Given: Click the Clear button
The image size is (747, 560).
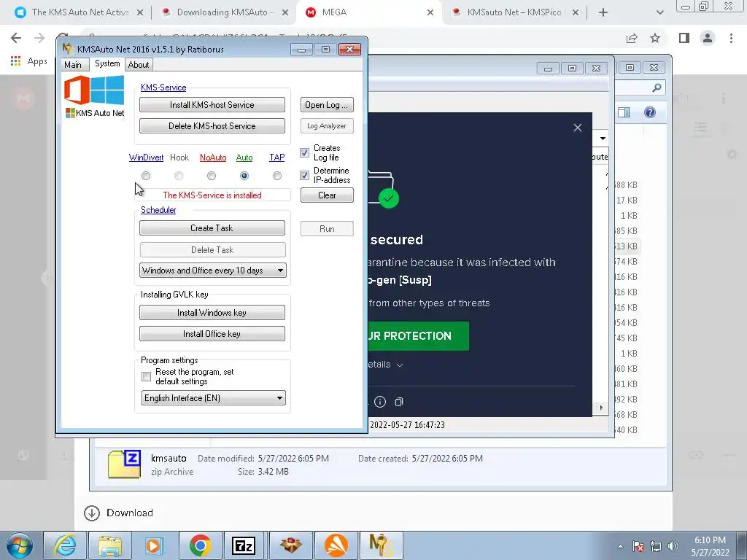Looking at the screenshot, I should (327, 195).
